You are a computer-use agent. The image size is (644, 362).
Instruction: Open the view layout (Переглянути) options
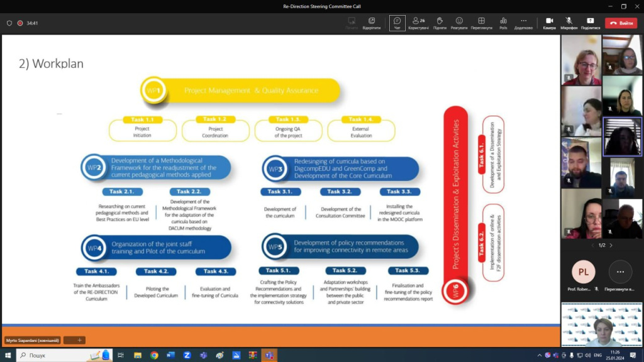pyautogui.click(x=481, y=23)
